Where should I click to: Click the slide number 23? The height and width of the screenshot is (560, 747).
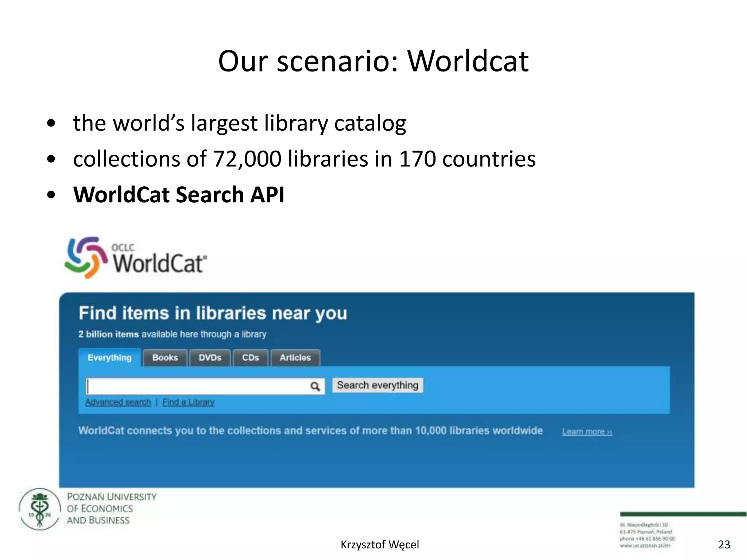click(x=724, y=544)
